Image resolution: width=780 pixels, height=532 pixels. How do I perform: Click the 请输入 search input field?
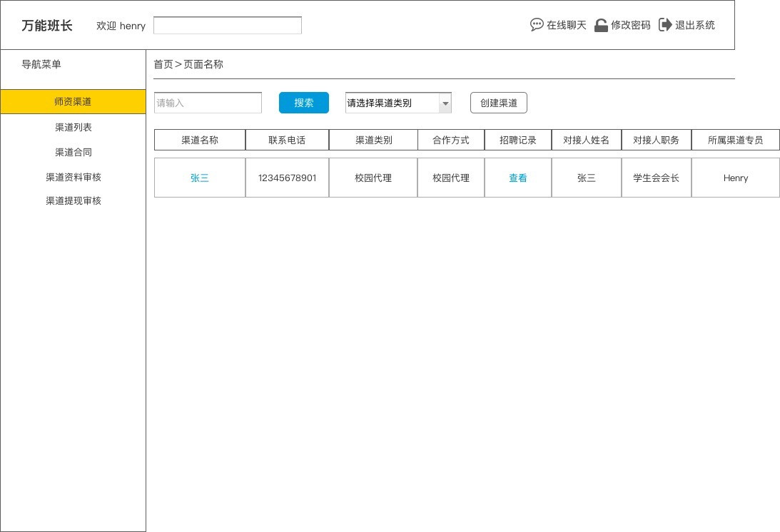coord(208,103)
